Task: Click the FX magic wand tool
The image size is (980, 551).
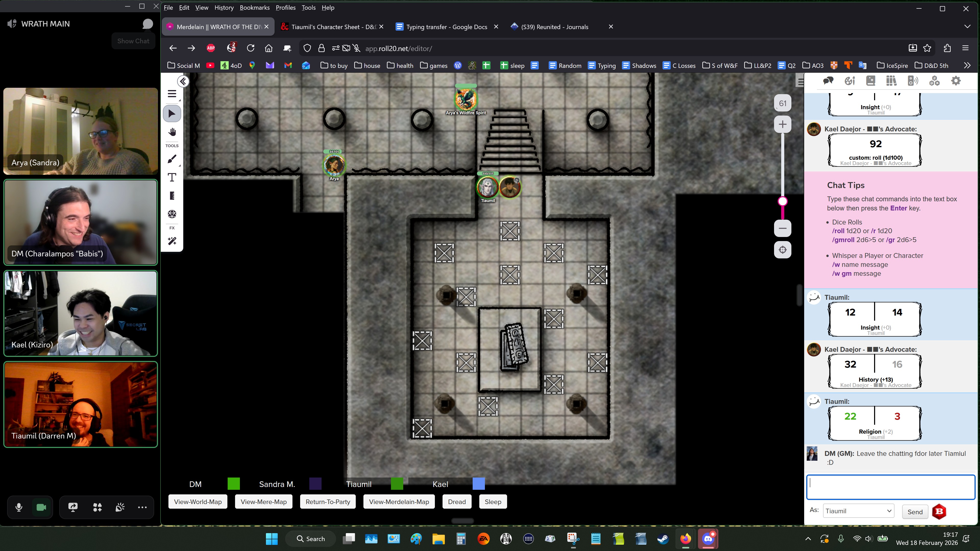Action: pos(172,241)
